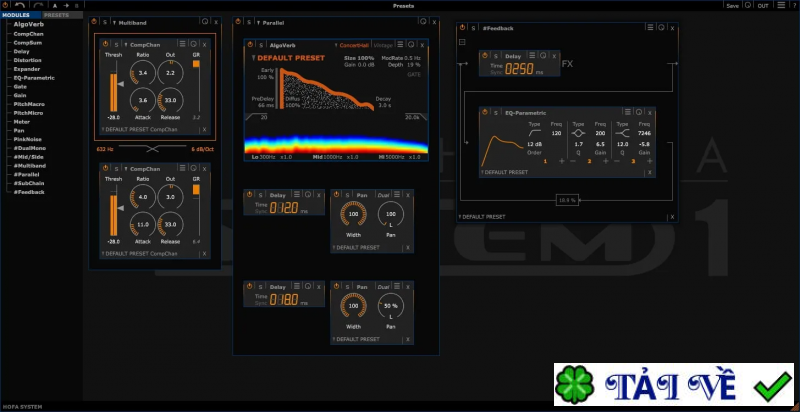
Task: Select AlgoVerb in the modules list
Action: (x=29, y=24)
